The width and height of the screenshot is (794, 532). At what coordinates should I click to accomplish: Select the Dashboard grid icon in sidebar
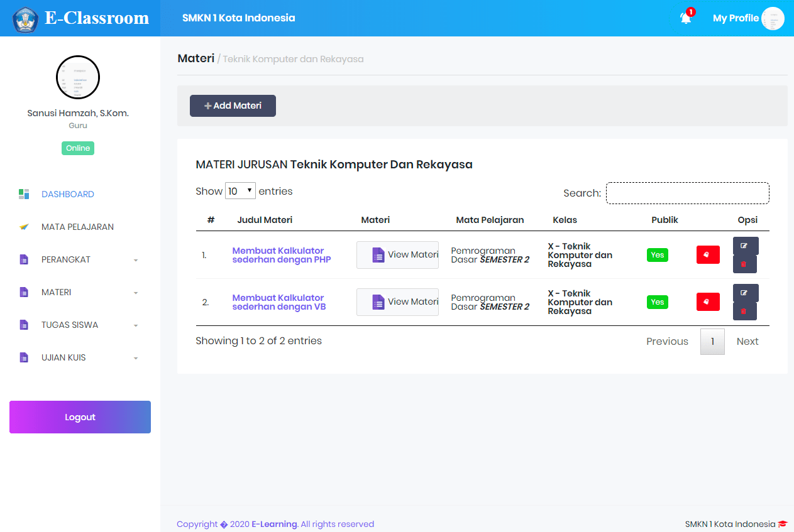coord(23,194)
